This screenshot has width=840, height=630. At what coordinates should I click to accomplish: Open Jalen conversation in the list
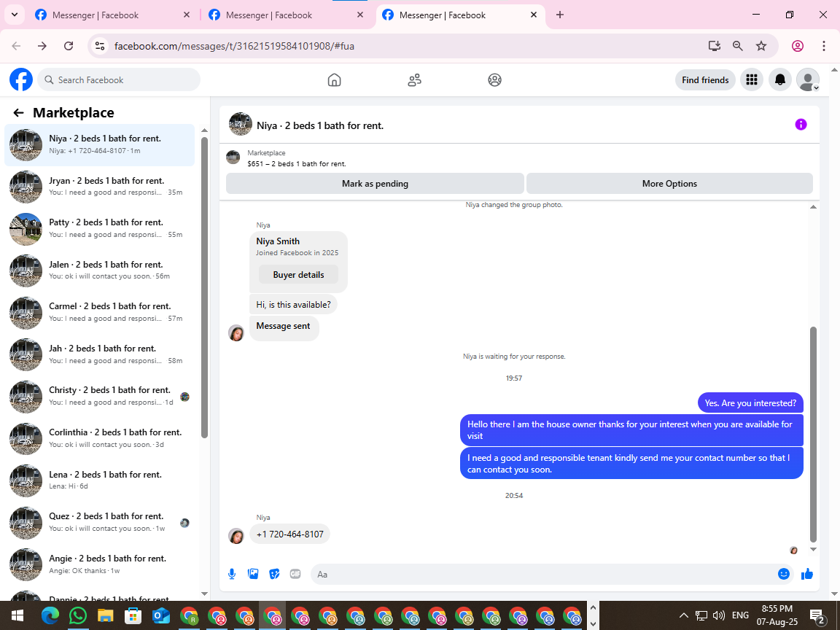click(x=100, y=271)
